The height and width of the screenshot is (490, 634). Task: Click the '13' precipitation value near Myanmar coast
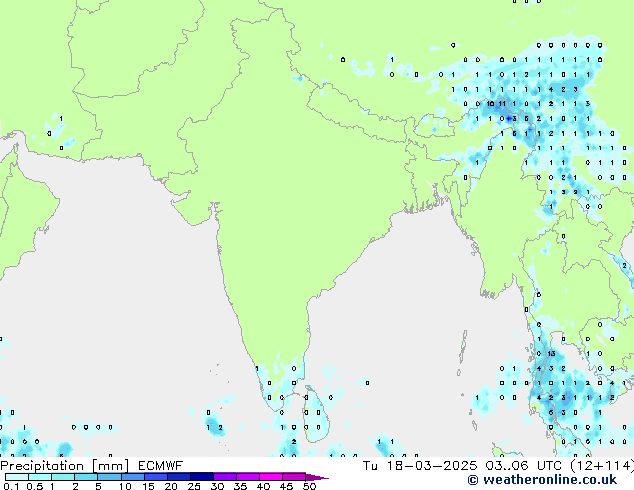click(551, 353)
